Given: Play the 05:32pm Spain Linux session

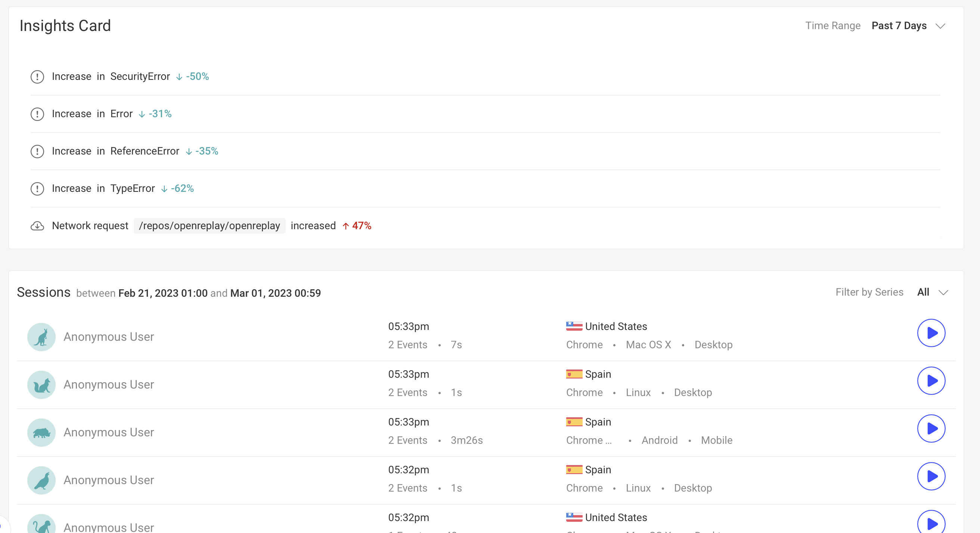Looking at the screenshot, I should click(931, 477).
